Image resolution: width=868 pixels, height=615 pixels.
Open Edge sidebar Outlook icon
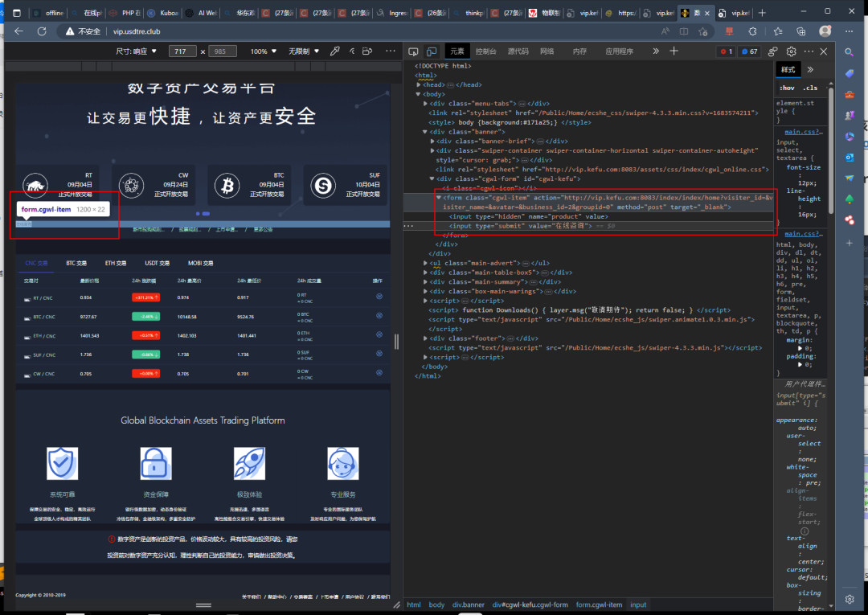coord(850,158)
